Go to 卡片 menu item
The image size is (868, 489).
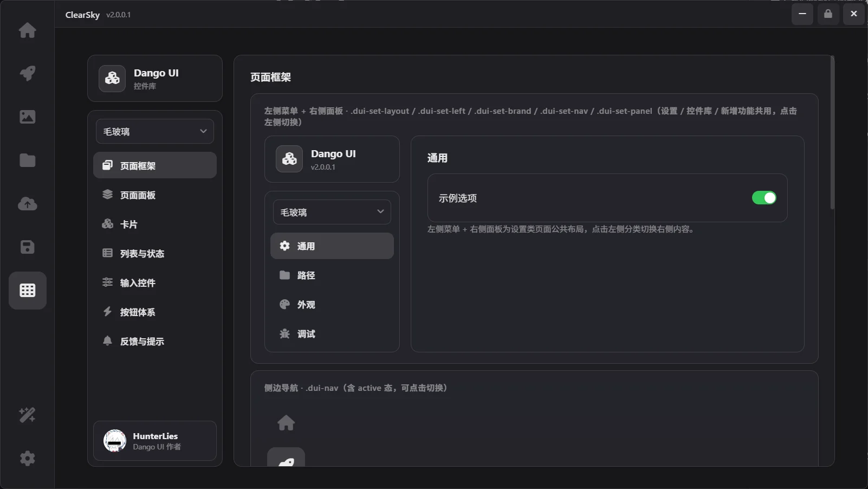click(x=155, y=224)
